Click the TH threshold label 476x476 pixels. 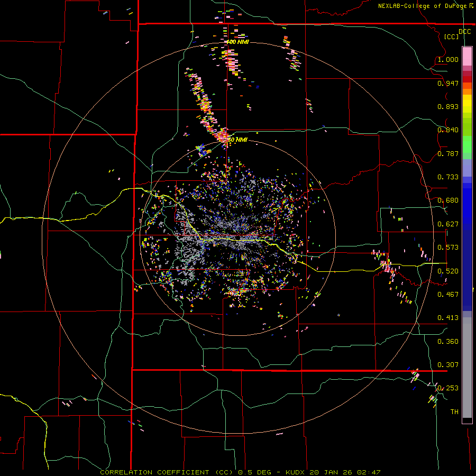click(x=454, y=412)
